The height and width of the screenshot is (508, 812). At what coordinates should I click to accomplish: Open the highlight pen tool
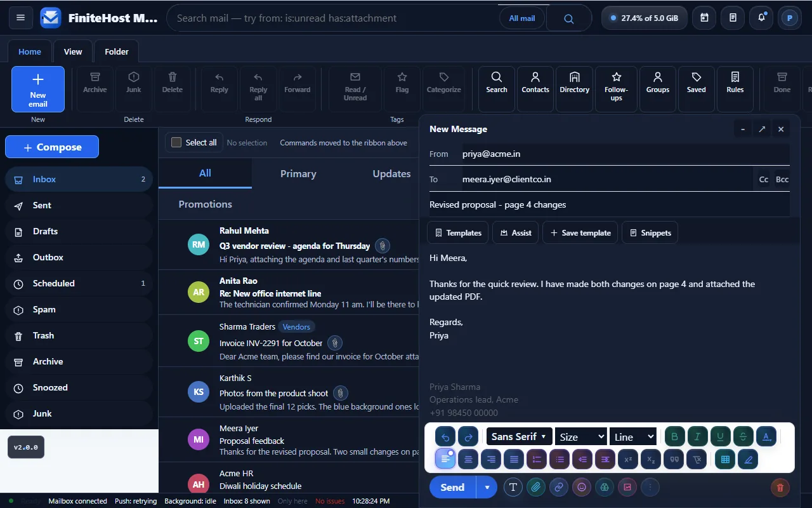click(748, 459)
